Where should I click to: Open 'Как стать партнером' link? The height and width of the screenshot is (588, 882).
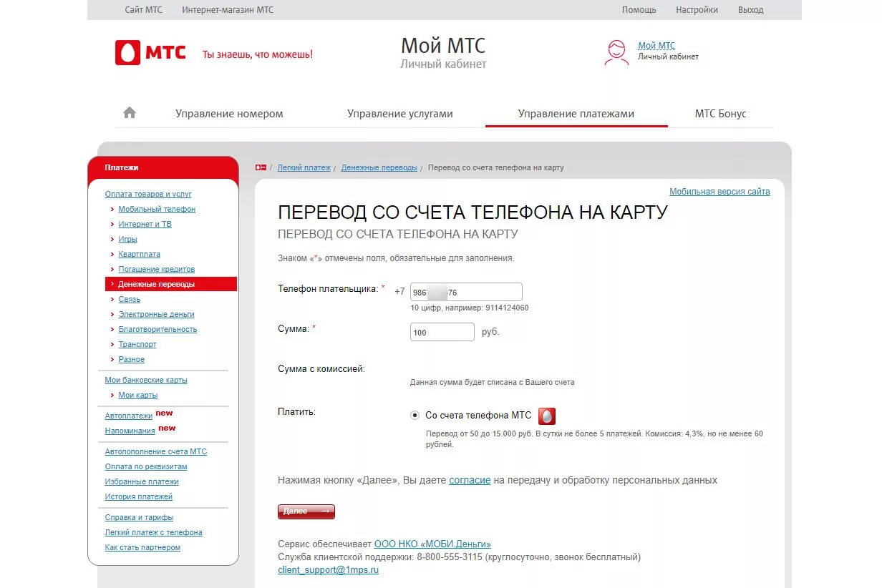coord(142,547)
